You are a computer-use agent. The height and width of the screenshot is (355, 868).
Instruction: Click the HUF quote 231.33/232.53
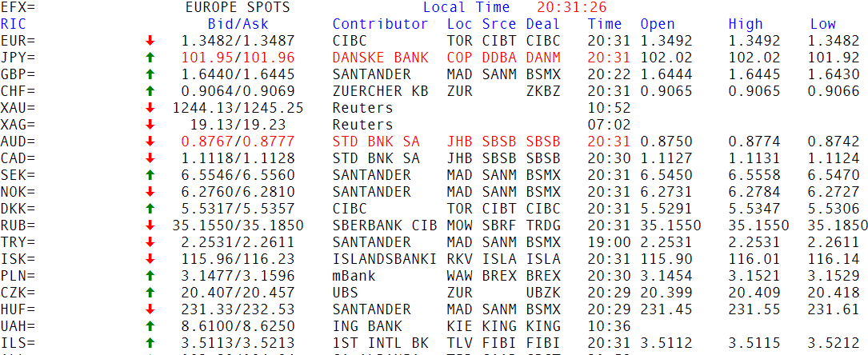238,309
